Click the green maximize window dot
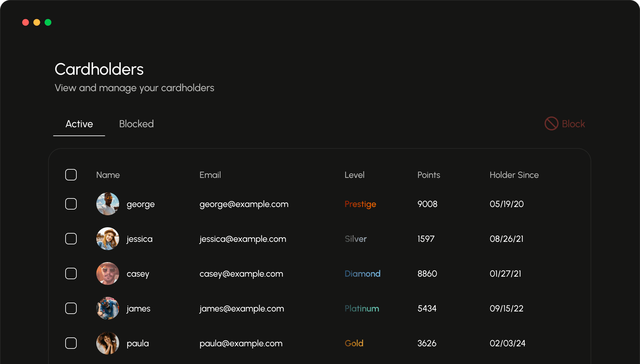 click(48, 22)
